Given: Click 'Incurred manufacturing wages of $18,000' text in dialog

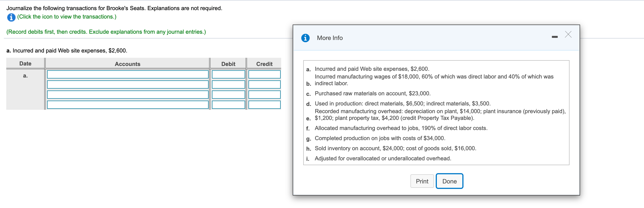Looking at the screenshot, I should 434,80.
